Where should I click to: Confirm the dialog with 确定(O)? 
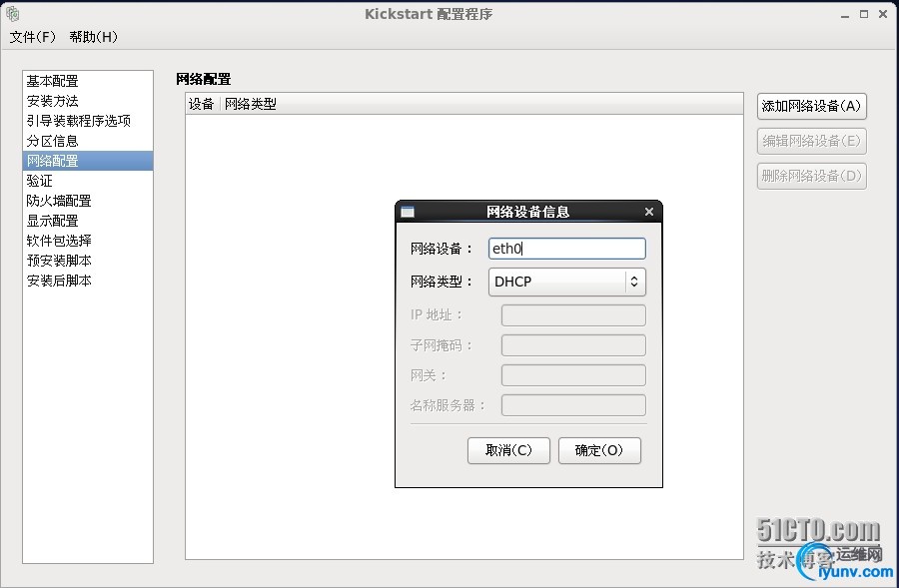(599, 450)
